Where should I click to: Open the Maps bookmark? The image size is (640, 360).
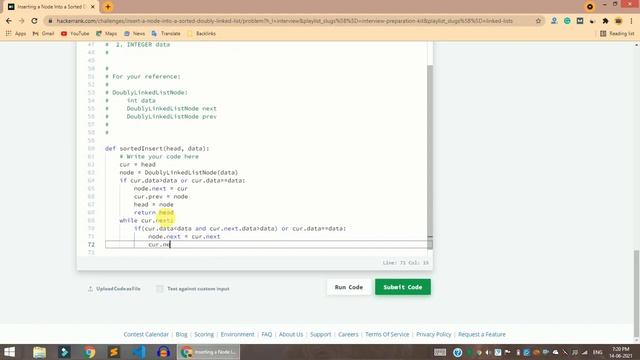(107, 33)
